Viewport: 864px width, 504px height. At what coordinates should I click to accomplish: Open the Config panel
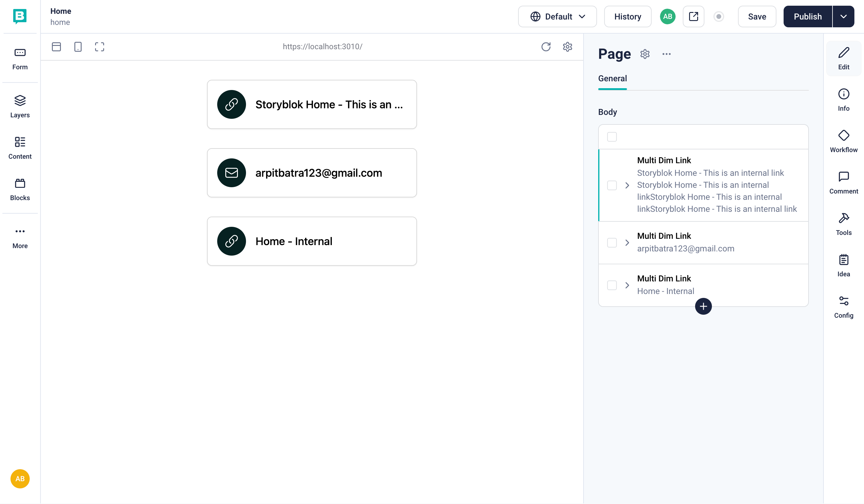click(843, 307)
